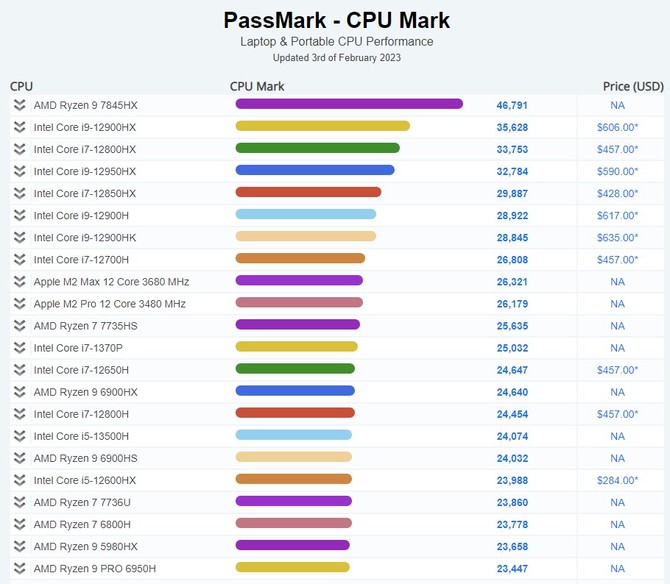670x584 pixels.
Task: Click the score 23,988
Action: click(x=512, y=481)
